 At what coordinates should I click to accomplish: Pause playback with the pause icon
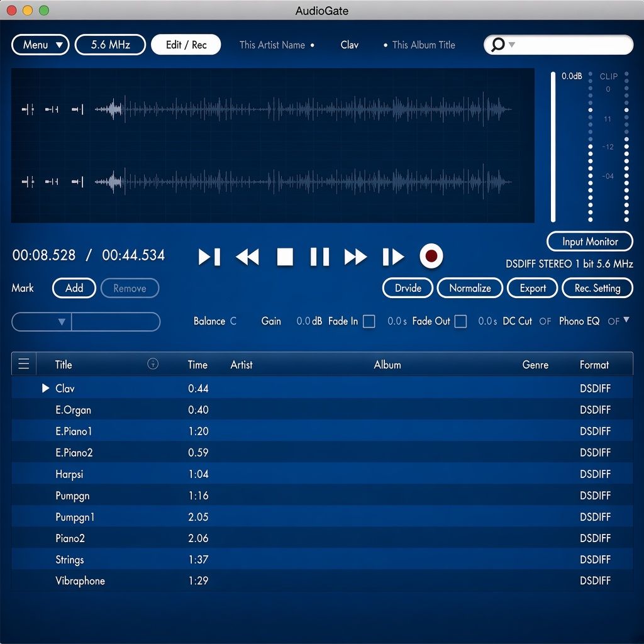pyautogui.click(x=319, y=257)
